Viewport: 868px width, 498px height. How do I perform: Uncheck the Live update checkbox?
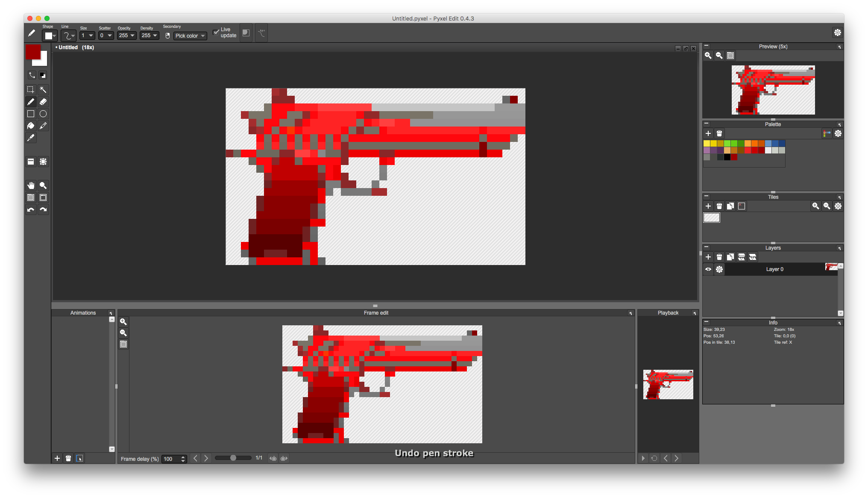pyautogui.click(x=216, y=32)
